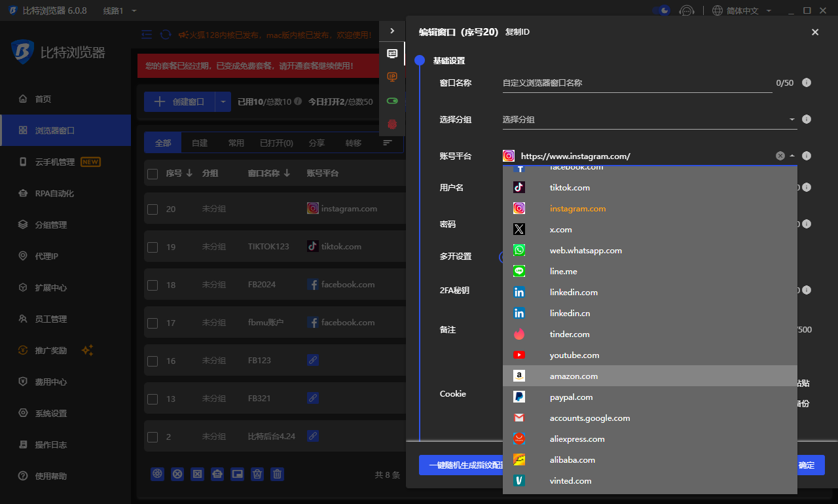Click the picture-in-picture window icon in bottom toolbar
This screenshot has height=504, width=838.
pos(238,475)
